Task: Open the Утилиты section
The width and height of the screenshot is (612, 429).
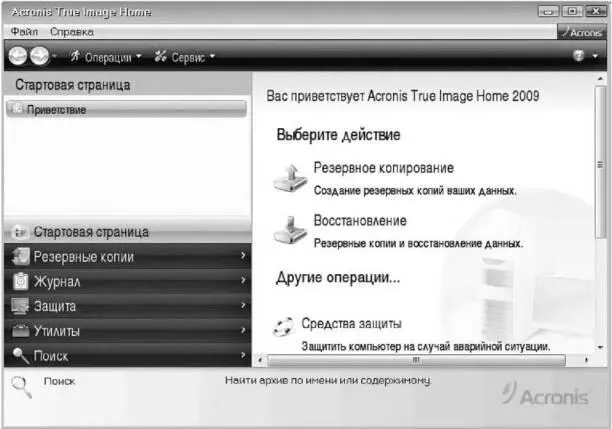Action: (127, 331)
